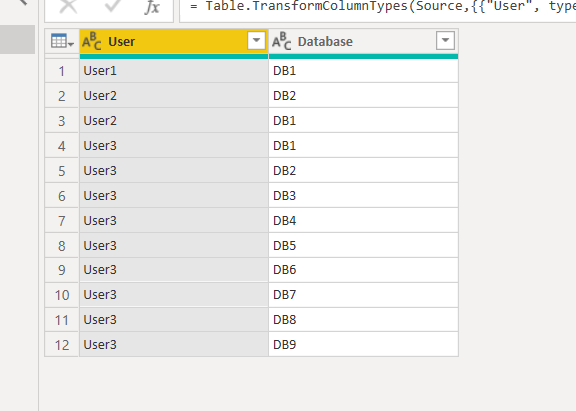Click the User2 cell in row 3

(x=174, y=121)
